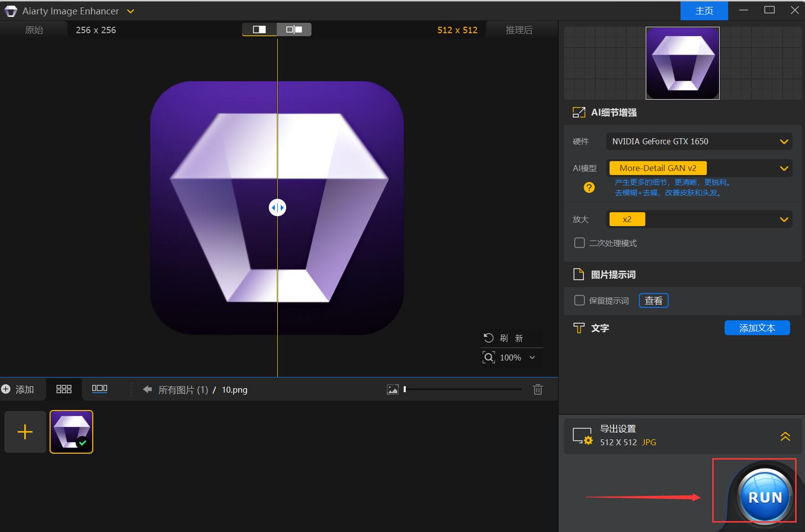
Task: Click the 推理后 processed label tab
Action: [x=519, y=30]
